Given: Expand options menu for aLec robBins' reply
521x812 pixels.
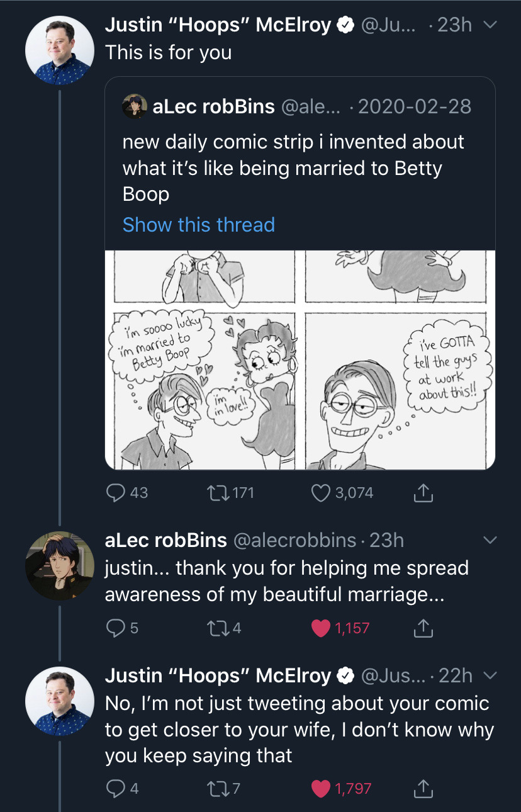Looking at the screenshot, I should coord(489,540).
